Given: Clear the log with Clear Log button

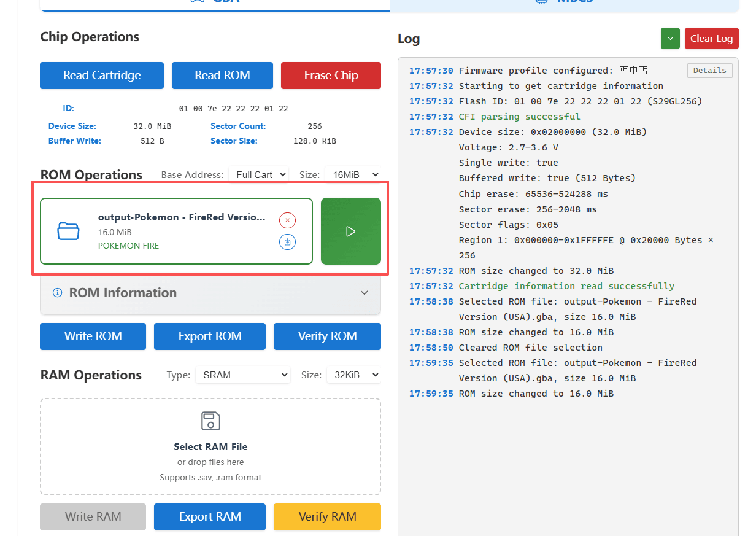Looking at the screenshot, I should pyautogui.click(x=712, y=38).
